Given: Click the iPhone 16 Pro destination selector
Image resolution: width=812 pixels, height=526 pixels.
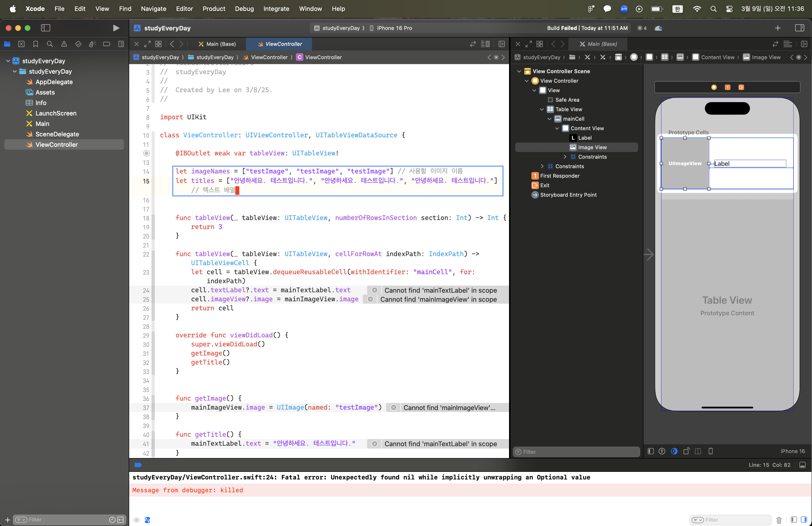Looking at the screenshot, I should [394, 28].
